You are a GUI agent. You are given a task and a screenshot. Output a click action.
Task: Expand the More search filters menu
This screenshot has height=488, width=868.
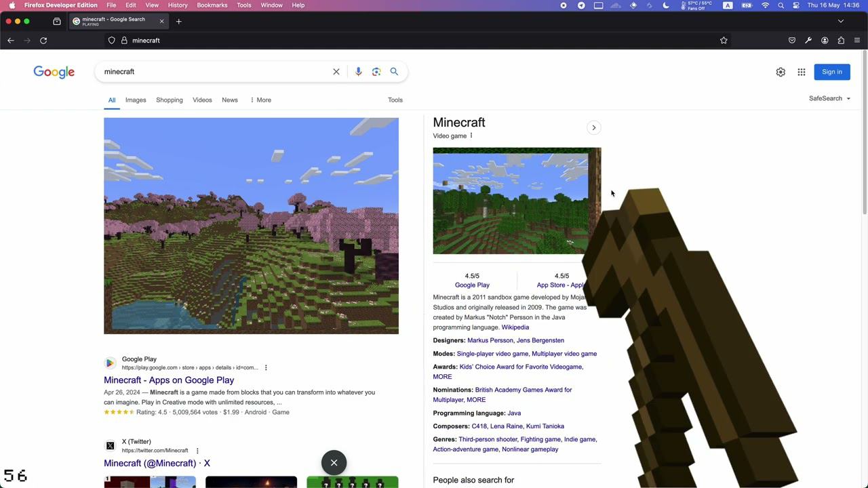pos(260,100)
